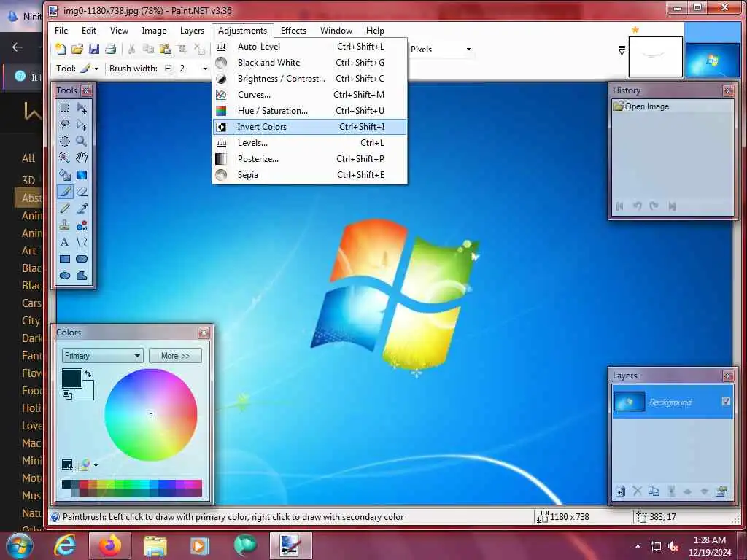Choose Invert Colors from Adjustments menu

pyautogui.click(x=309, y=127)
